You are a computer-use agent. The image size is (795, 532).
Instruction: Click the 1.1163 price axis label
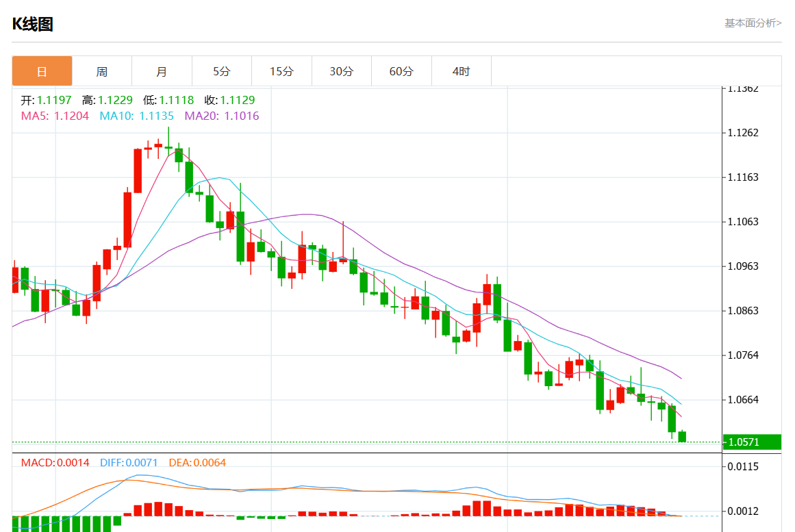pos(743,177)
